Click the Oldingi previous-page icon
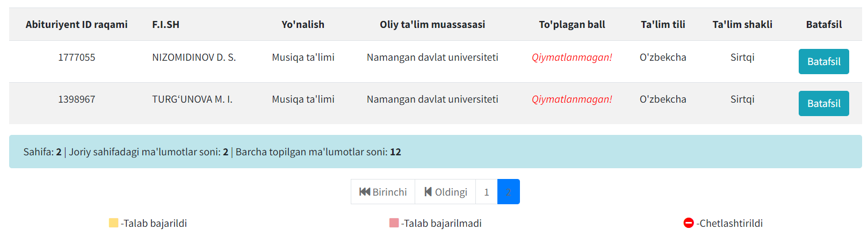Screen dimensions: 868x244 [428, 192]
